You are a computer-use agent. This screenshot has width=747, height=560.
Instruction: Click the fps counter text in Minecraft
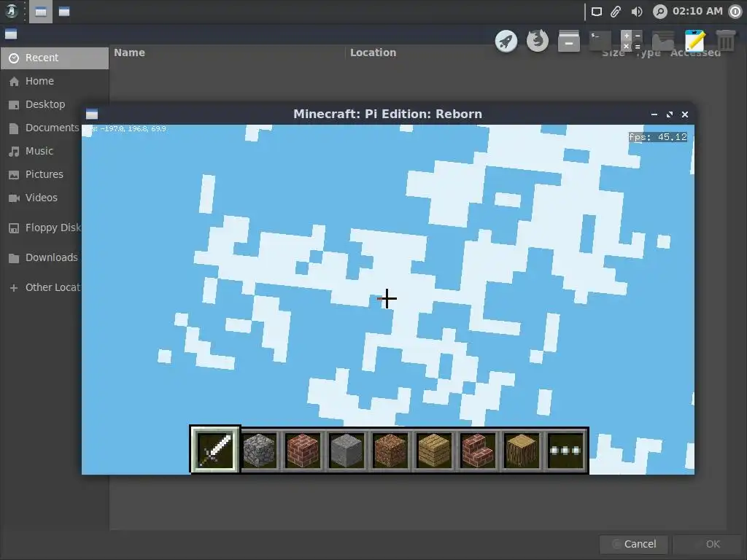click(x=658, y=137)
